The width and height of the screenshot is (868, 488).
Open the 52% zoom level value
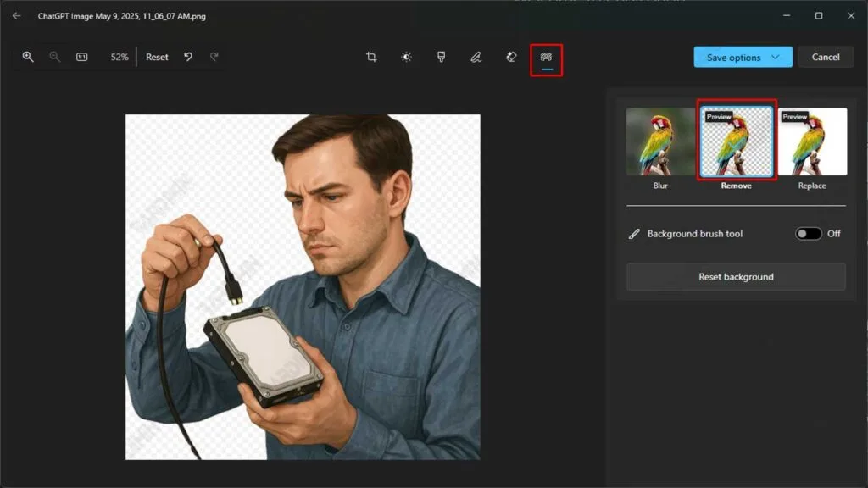tap(119, 57)
